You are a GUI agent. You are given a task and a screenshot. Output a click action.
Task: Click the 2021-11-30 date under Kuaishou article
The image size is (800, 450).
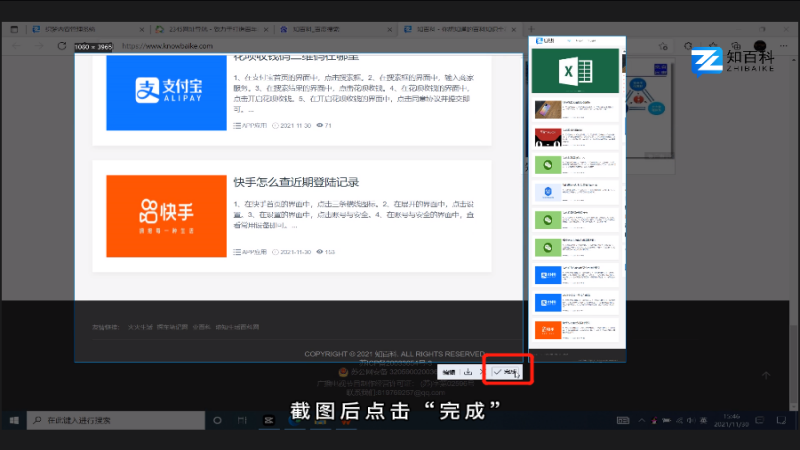point(292,252)
